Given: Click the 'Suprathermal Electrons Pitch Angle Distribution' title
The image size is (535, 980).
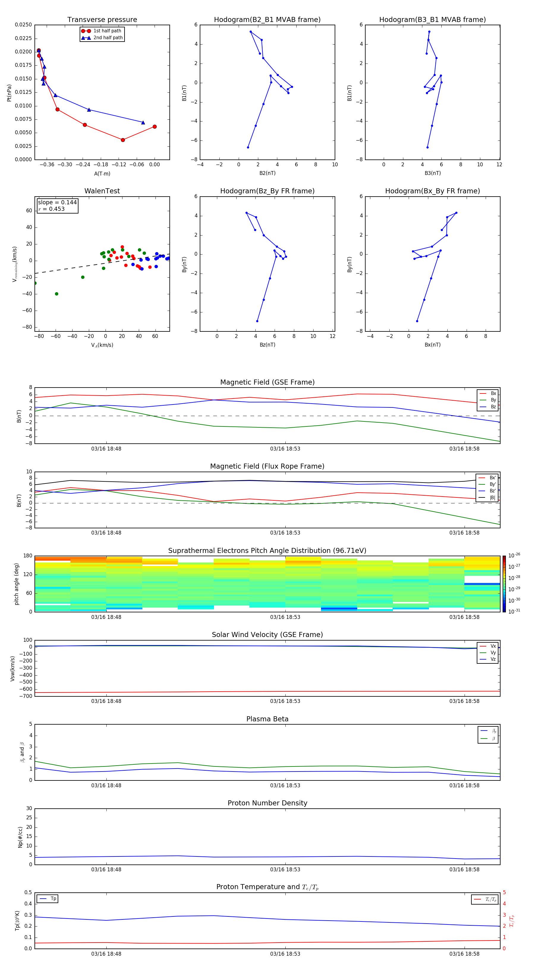Looking at the screenshot, I should coord(267,551).
